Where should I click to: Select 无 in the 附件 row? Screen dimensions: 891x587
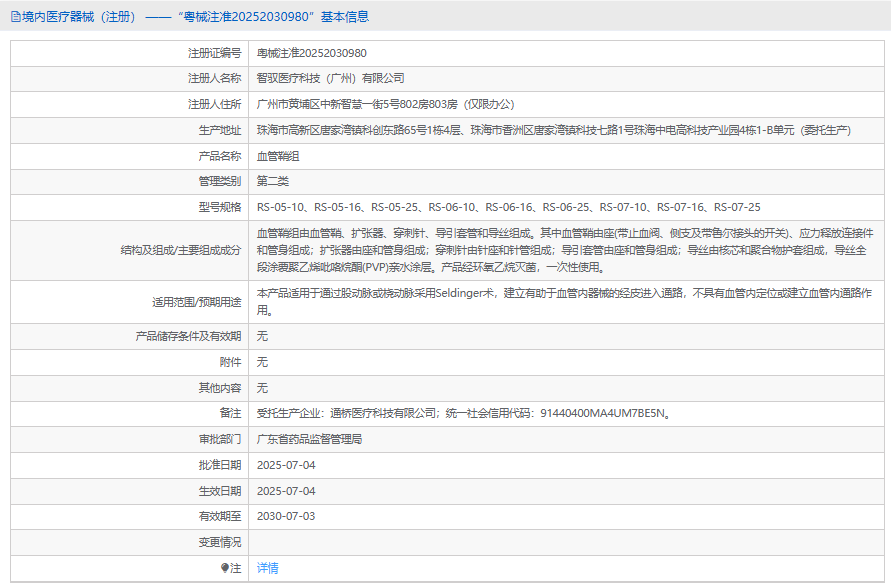pos(262,363)
